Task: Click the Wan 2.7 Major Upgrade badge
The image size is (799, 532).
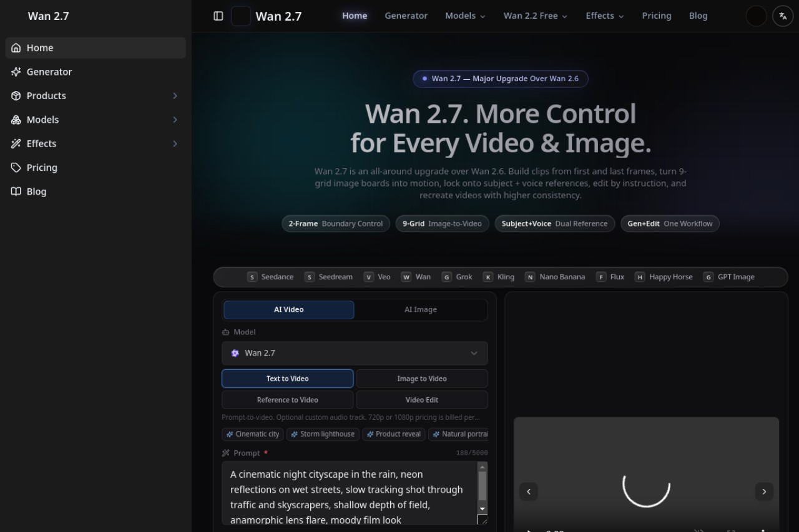Action: 501,79
